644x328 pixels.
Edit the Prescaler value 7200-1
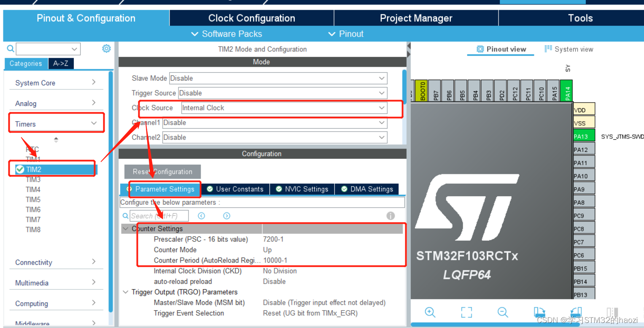(x=273, y=239)
